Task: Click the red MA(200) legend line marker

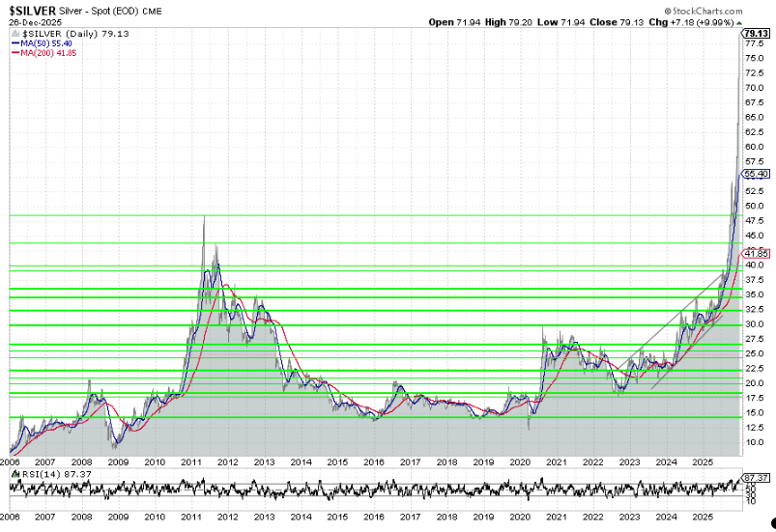Action: click(14, 52)
